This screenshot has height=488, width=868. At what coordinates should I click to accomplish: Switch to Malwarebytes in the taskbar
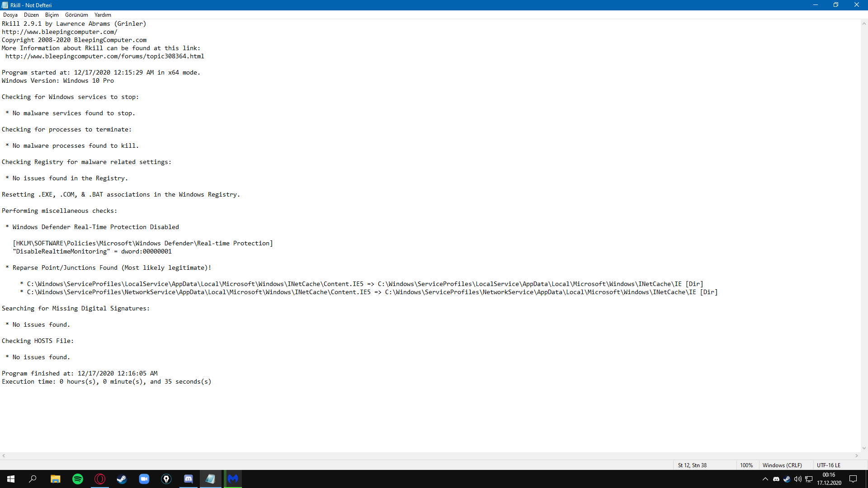point(233,479)
